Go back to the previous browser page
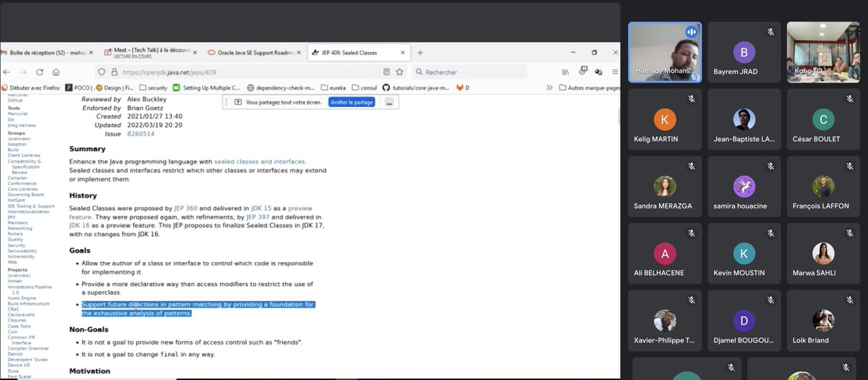Image resolution: width=868 pixels, height=380 pixels. click(x=7, y=72)
